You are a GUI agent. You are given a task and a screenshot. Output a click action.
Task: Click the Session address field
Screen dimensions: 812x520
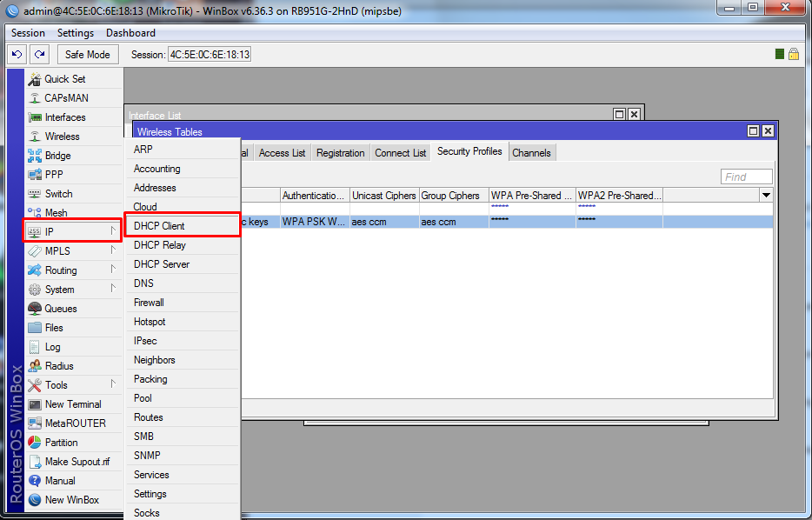click(210, 55)
